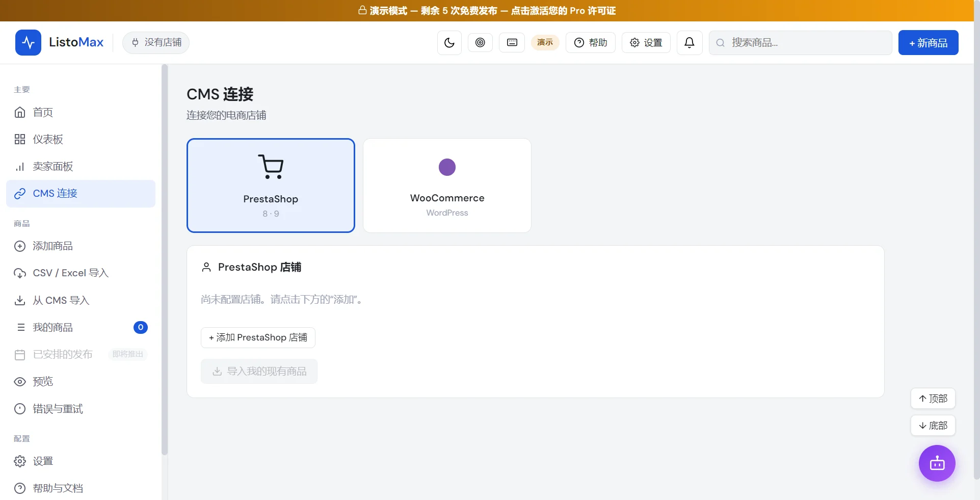Open notifications bell icon
Screen dimensions: 980x500
tap(690, 43)
